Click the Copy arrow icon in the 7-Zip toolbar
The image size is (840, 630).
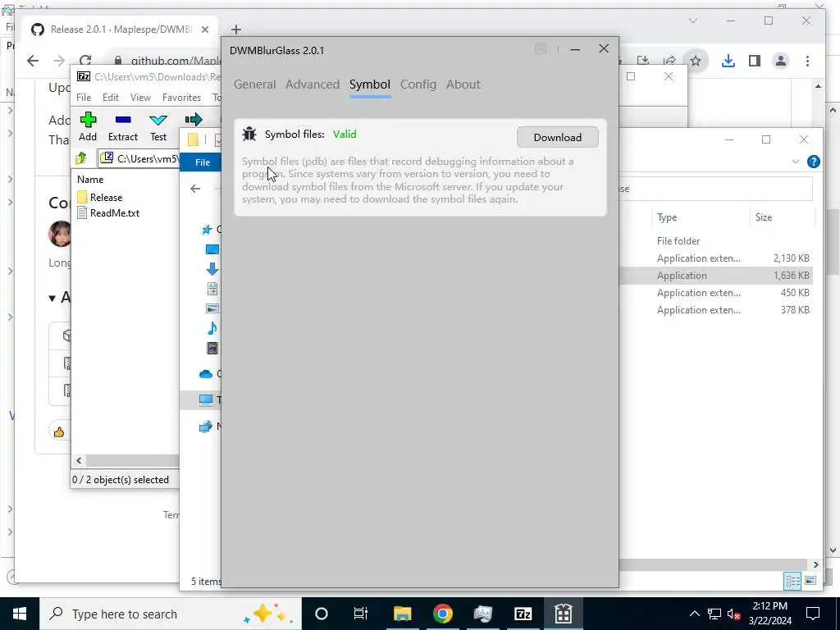click(x=194, y=120)
